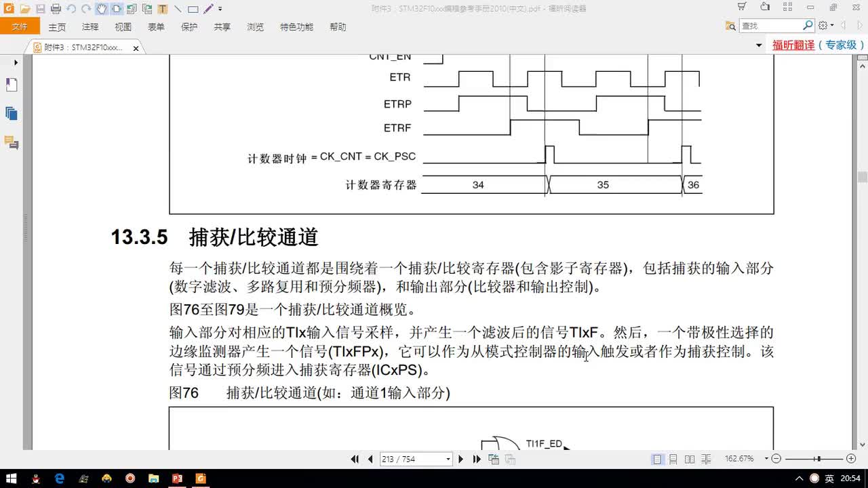
Task: Open the 表单 ribbon tab
Action: tap(156, 27)
